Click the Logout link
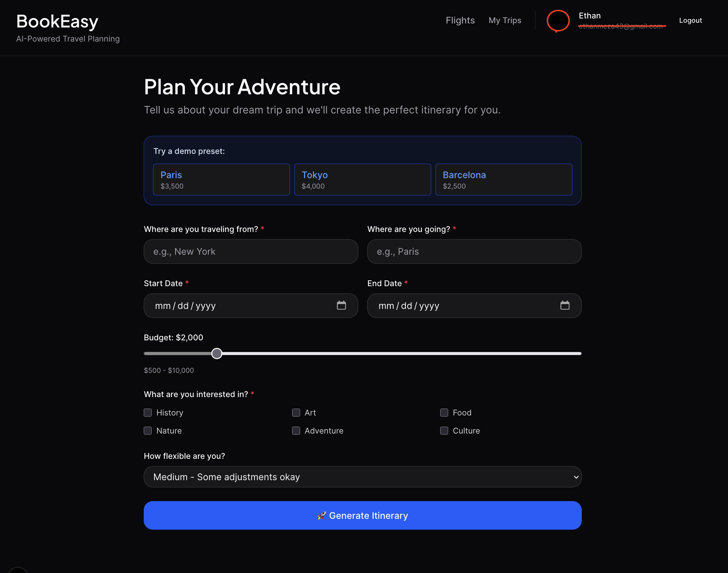728x573 pixels. 690,21
